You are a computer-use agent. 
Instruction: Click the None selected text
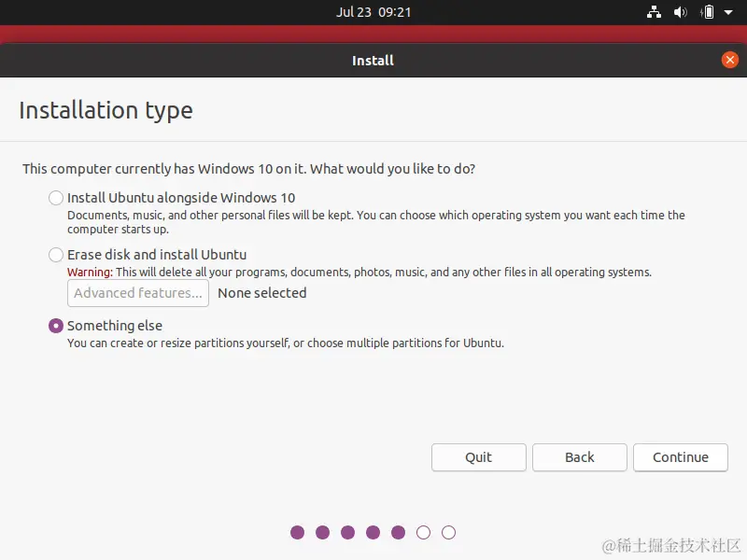tap(262, 293)
